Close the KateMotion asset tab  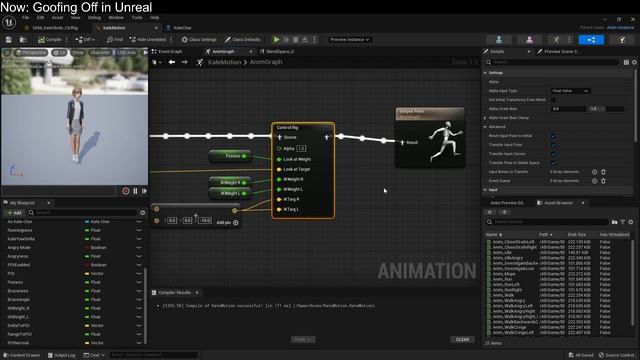tap(156, 28)
